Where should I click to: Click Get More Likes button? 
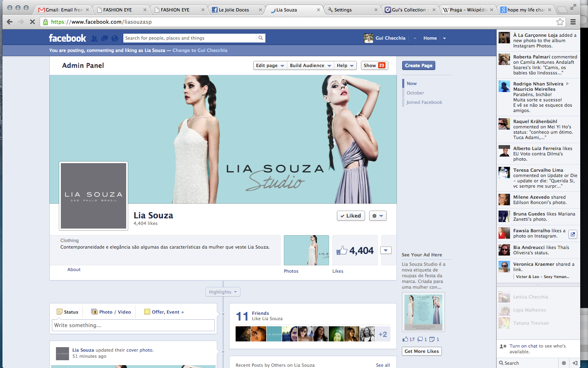click(422, 351)
